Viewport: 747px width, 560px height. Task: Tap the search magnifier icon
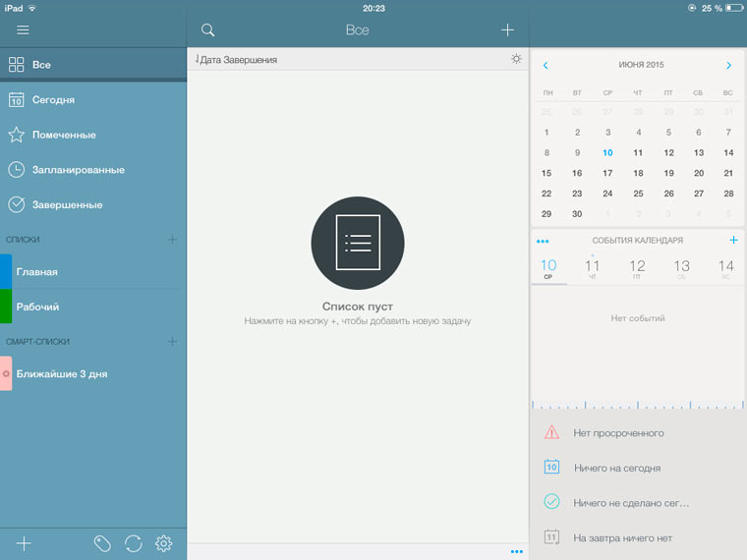[207, 30]
